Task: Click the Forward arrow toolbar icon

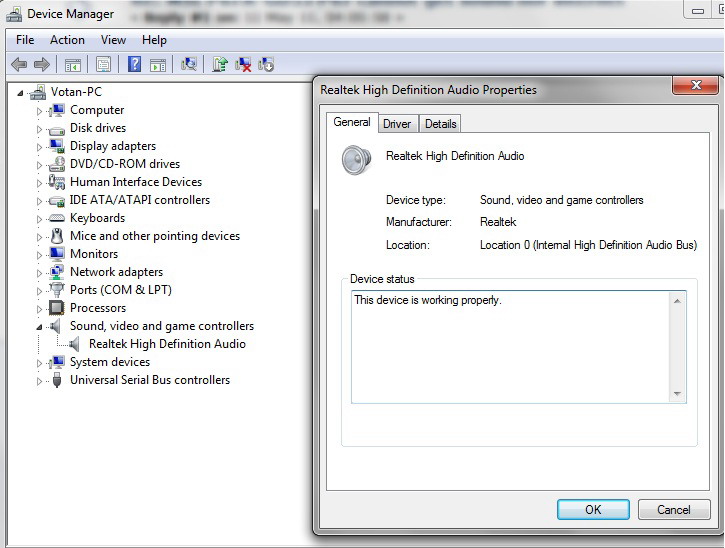Action: pyautogui.click(x=42, y=64)
